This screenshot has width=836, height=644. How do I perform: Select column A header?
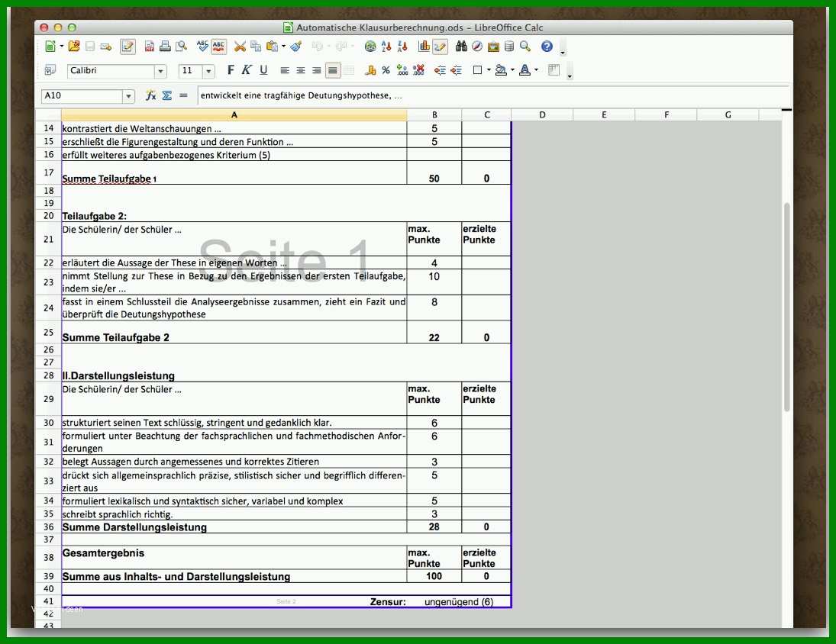(234, 114)
